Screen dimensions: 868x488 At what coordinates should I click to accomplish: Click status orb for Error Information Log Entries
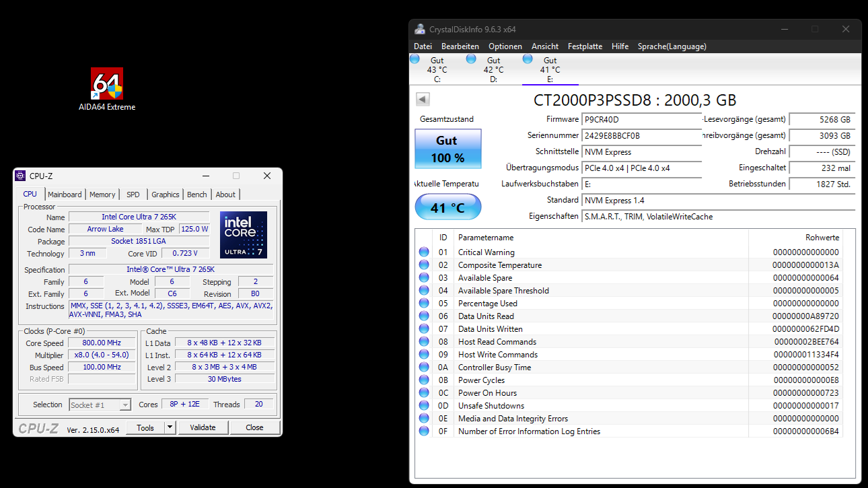pos(424,431)
